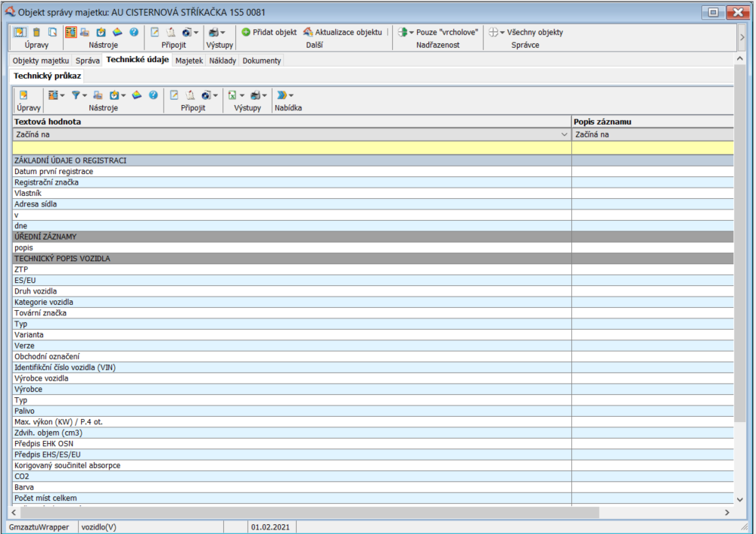Viewport: 756px width, 534px height.
Task: Open the Všechny objekty dropdown
Action: [x=527, y=33]
